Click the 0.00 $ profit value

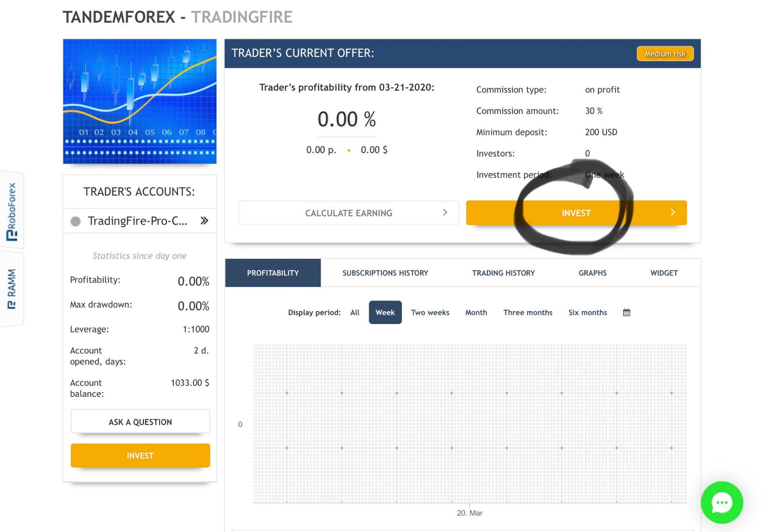point(374,150)
